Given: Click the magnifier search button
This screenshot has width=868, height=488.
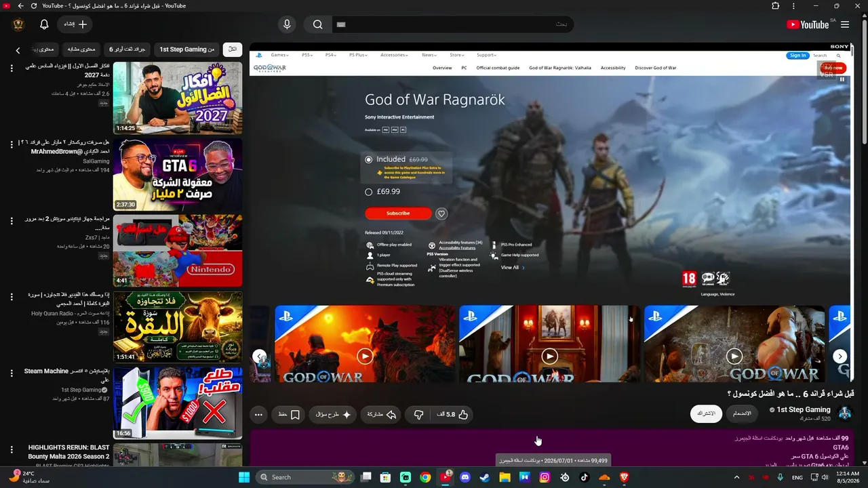Looking at the screenshot, I should 317,24.
